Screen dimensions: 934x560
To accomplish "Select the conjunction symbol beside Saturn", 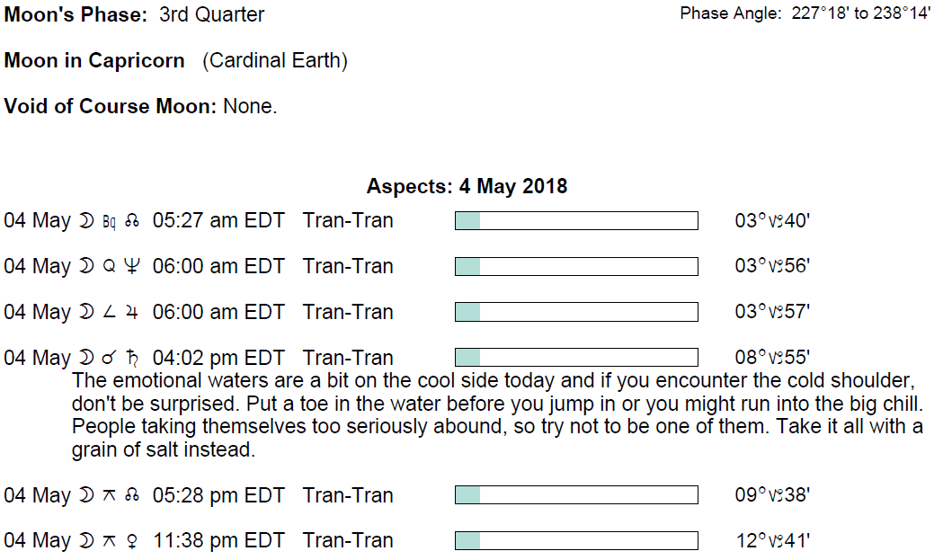I will click(x=110, y=359).
